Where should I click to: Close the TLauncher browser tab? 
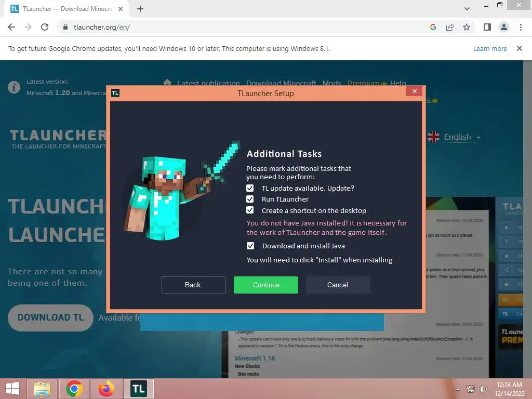121,9
